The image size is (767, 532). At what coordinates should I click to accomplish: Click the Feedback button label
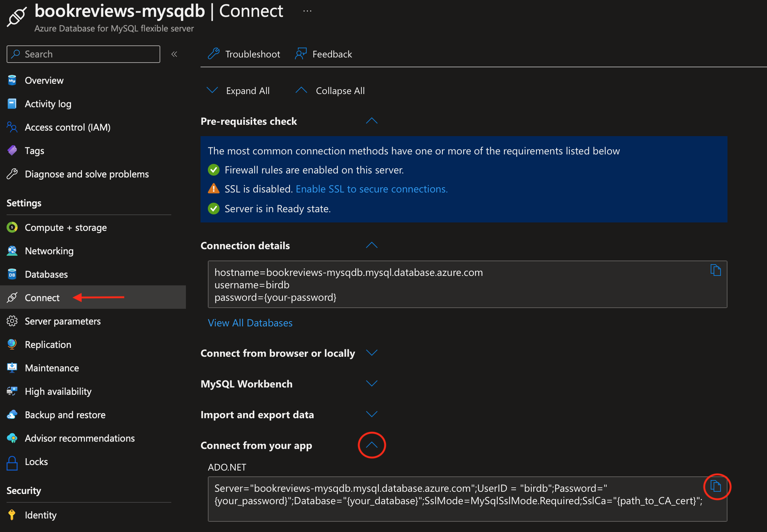pyautogui.click(x=332, y=54)
